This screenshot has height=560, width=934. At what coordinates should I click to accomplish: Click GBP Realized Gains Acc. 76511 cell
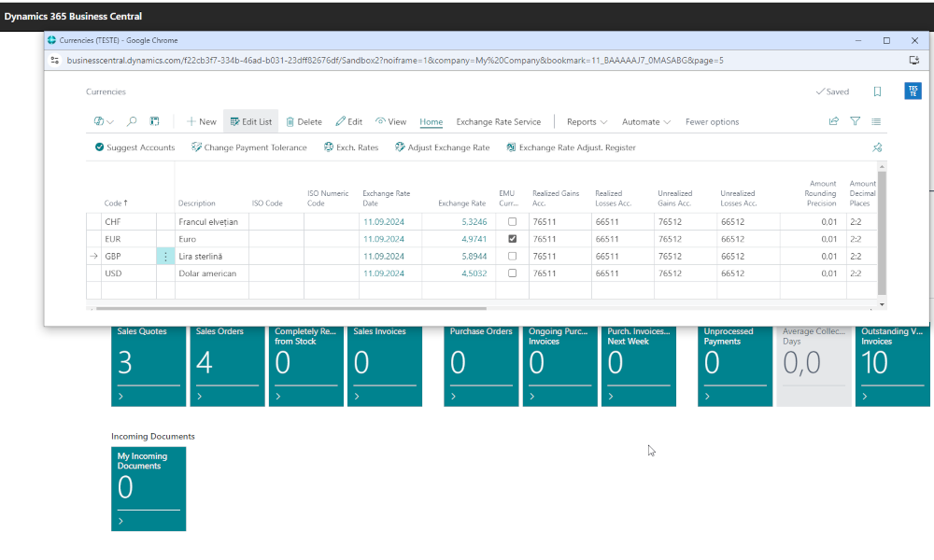[559, 257]
